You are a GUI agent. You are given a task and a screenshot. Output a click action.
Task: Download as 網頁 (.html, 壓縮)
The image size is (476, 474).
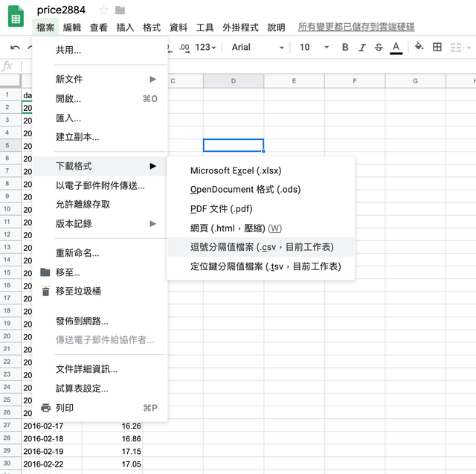tap(261, 228)
